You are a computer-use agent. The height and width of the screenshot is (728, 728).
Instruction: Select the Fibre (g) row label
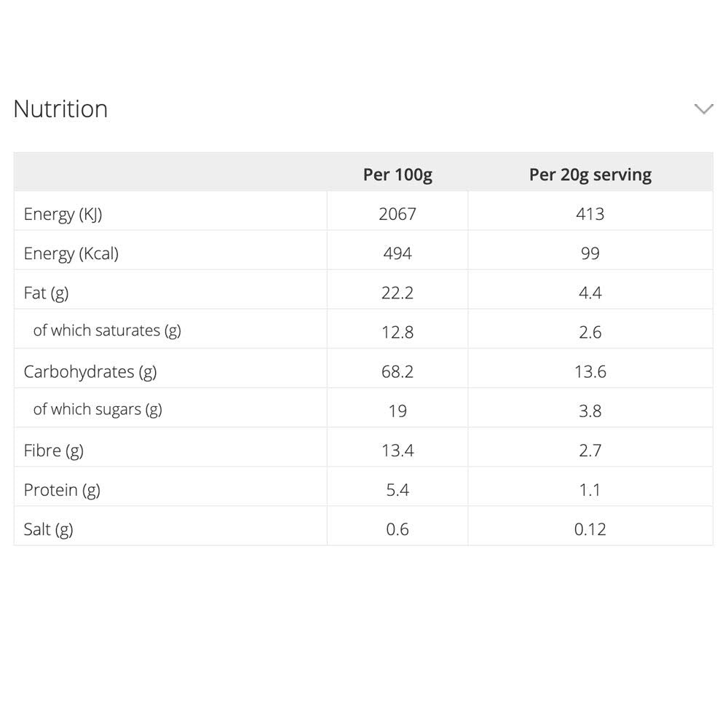[x=53, y=451]
